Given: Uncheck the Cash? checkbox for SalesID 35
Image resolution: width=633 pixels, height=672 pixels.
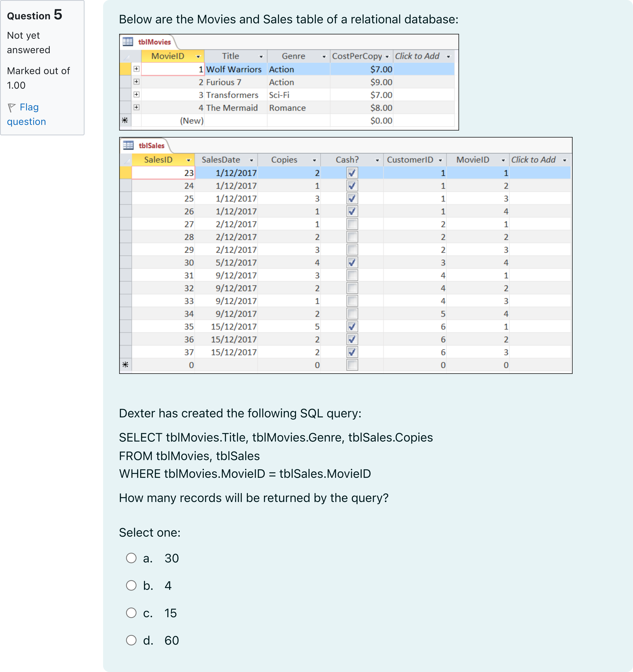Looking at the screenshot, I should [x=352, y=327].
